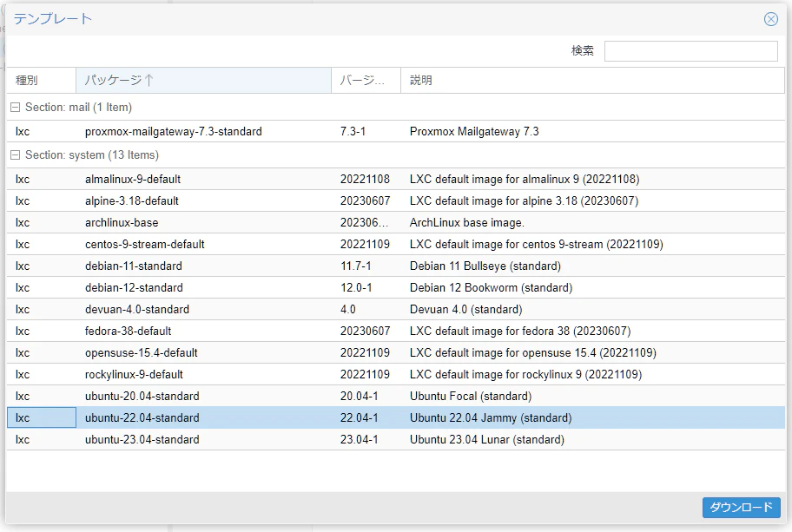Click description Proxmox Mailgateway 7.3
Screen dimensions: 792x532
[474, 131]
